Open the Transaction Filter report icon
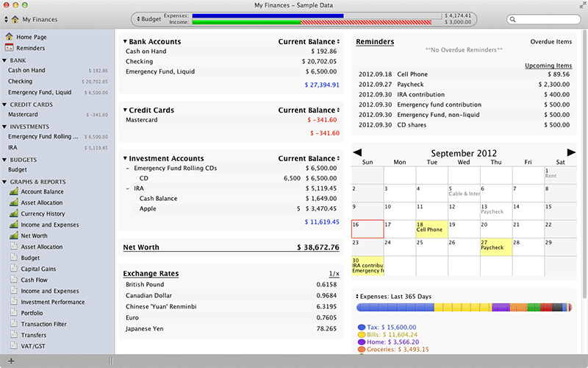 point(14,325)
